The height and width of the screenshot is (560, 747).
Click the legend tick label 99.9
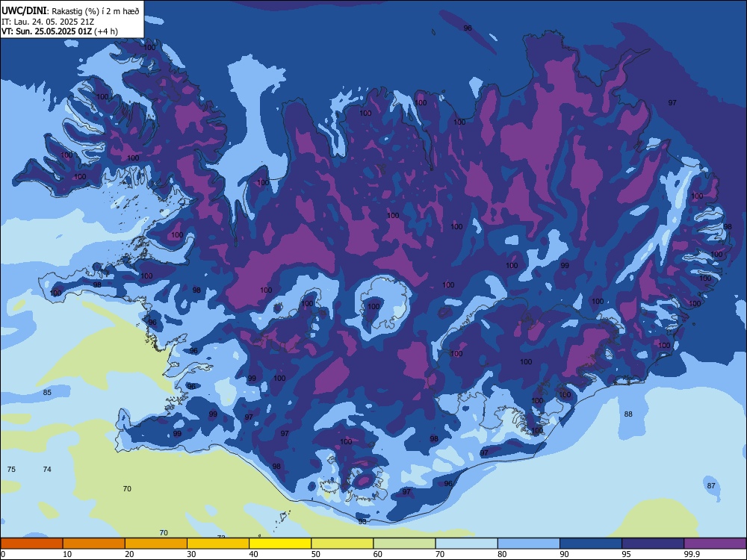point(692,554)
